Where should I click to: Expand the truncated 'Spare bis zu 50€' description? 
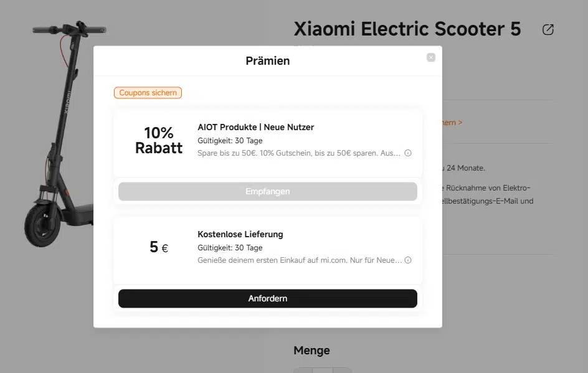299,153
